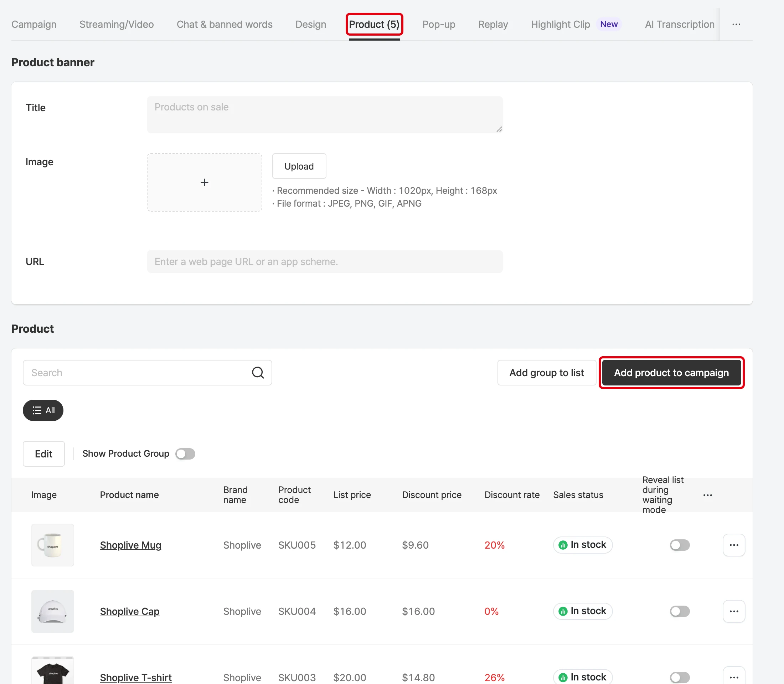Switch to the Campaign tab
This screenshot has width=784, height=684.
(34, 25)
